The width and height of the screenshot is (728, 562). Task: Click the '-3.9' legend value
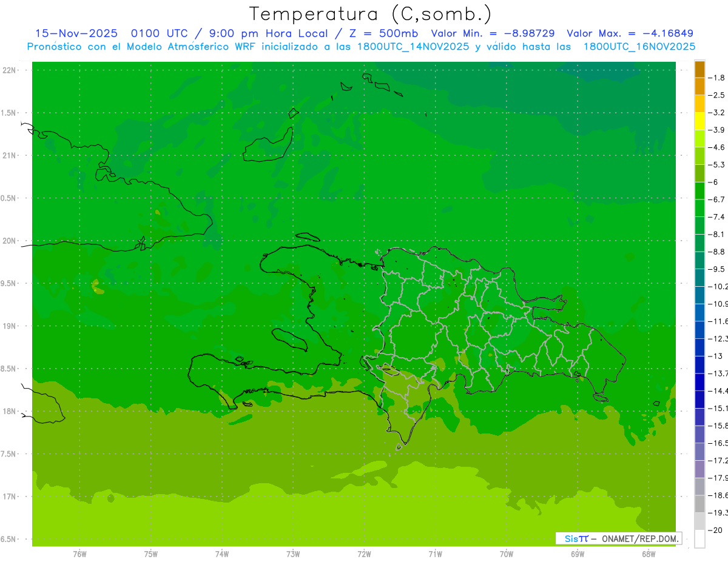pyautogui.click(x=717, y=130)
